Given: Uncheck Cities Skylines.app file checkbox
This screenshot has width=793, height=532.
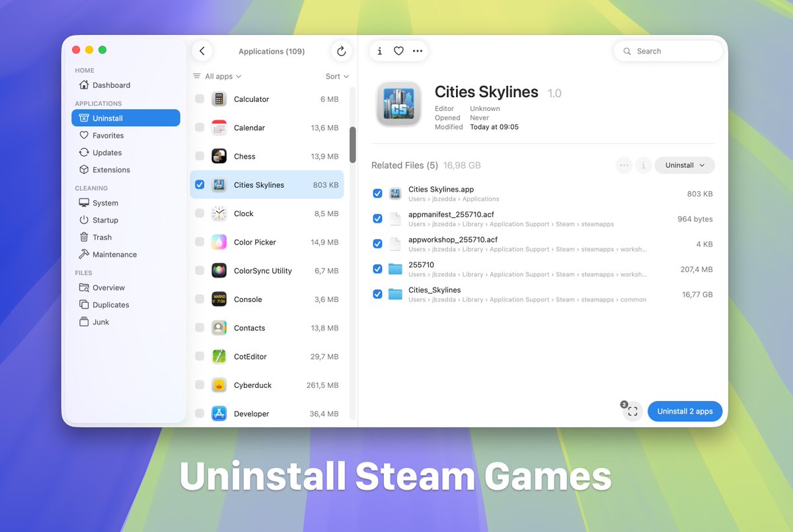Looking at the screenshot, I should pos(377,194).
